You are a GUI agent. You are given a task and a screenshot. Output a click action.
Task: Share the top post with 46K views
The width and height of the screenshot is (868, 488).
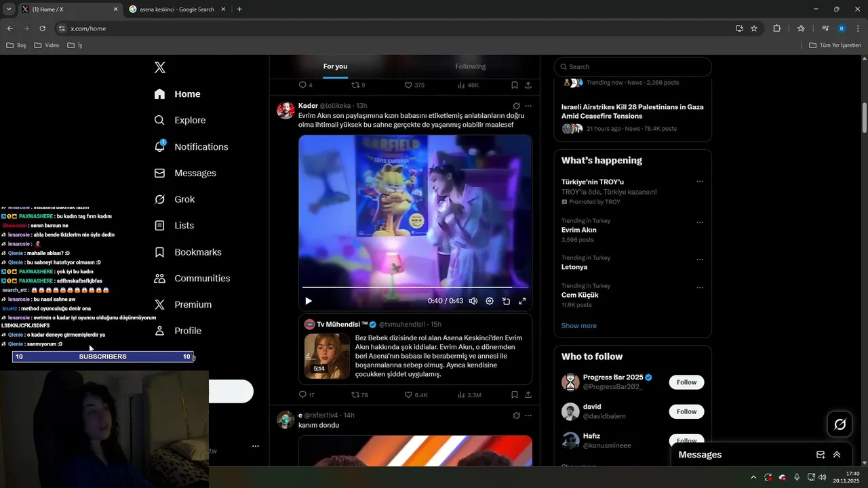[x=528, y=85]
